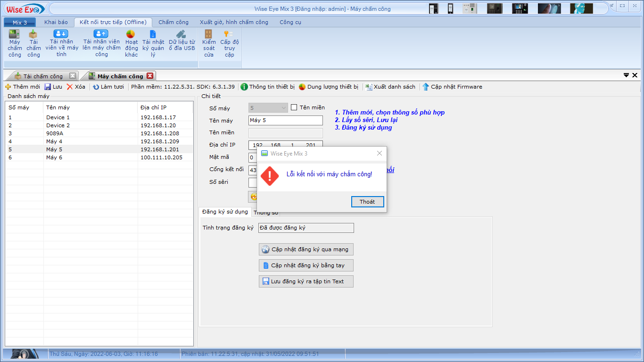Image resolution: width=644 pixels, height=362 pixels.
Task: Open the Khai báo ribbon tab
Action: [x=56, y=22]
